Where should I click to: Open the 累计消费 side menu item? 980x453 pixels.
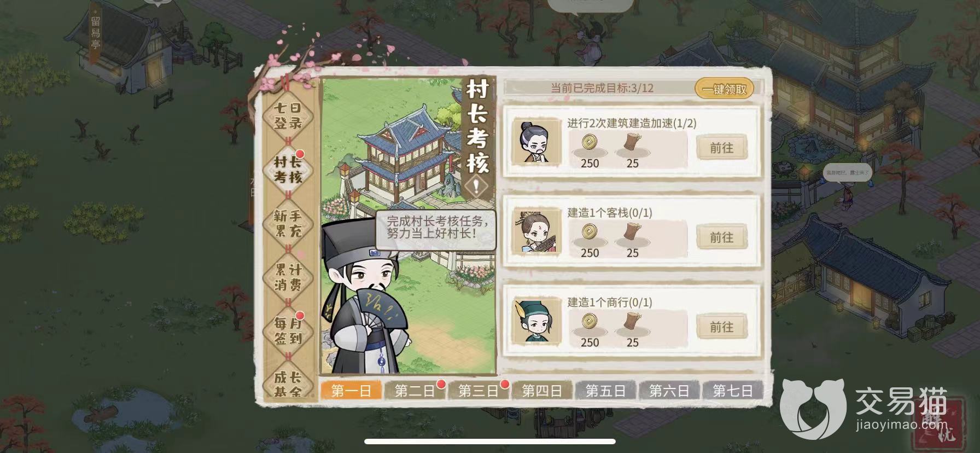click(x=288, y=277)
